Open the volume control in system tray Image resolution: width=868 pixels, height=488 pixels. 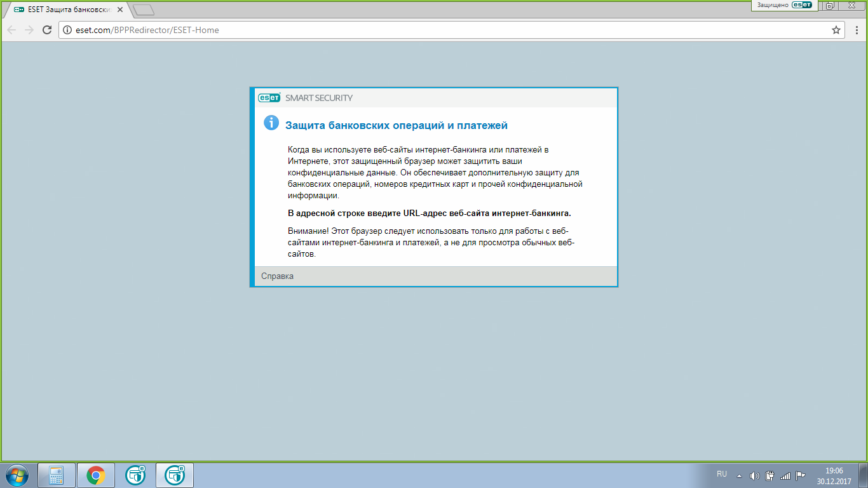(755, 475)
